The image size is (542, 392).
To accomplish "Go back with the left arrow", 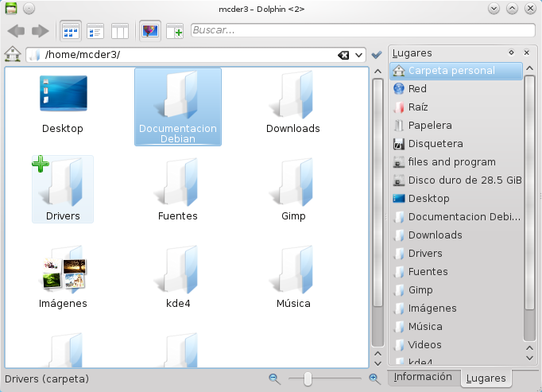I will 16,31.
